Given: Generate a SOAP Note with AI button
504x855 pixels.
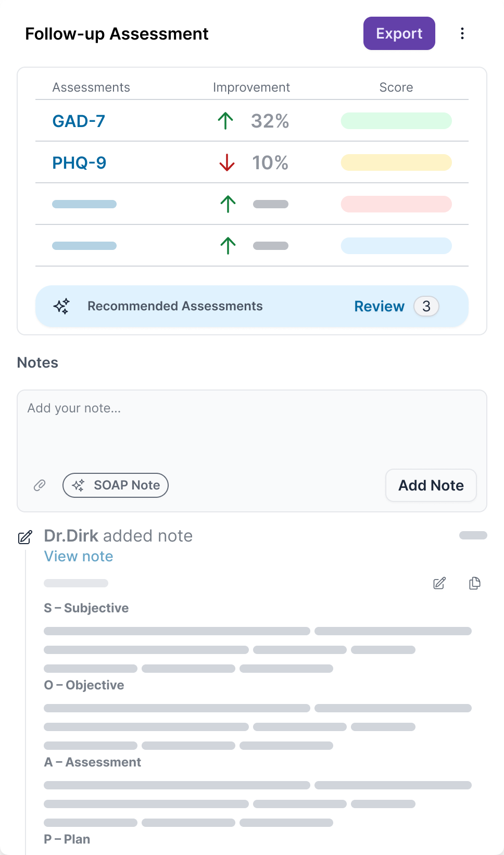Looking at the screenshot, I should (116, 485).
